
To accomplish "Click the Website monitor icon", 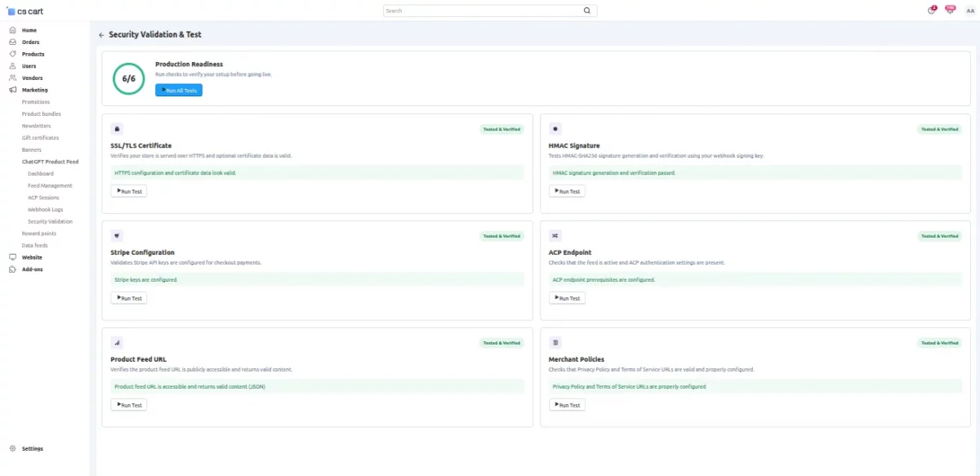I will (x=12, y=257).
